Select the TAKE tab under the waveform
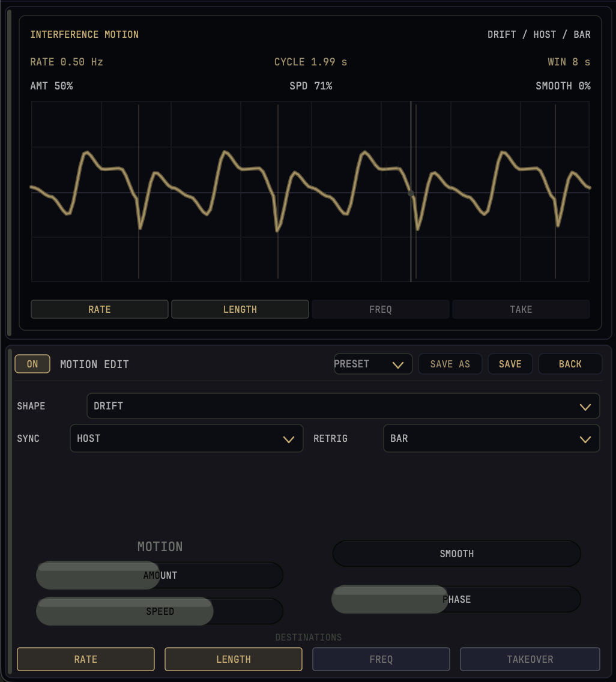This screenshot has width=616, height=682. 521,309
